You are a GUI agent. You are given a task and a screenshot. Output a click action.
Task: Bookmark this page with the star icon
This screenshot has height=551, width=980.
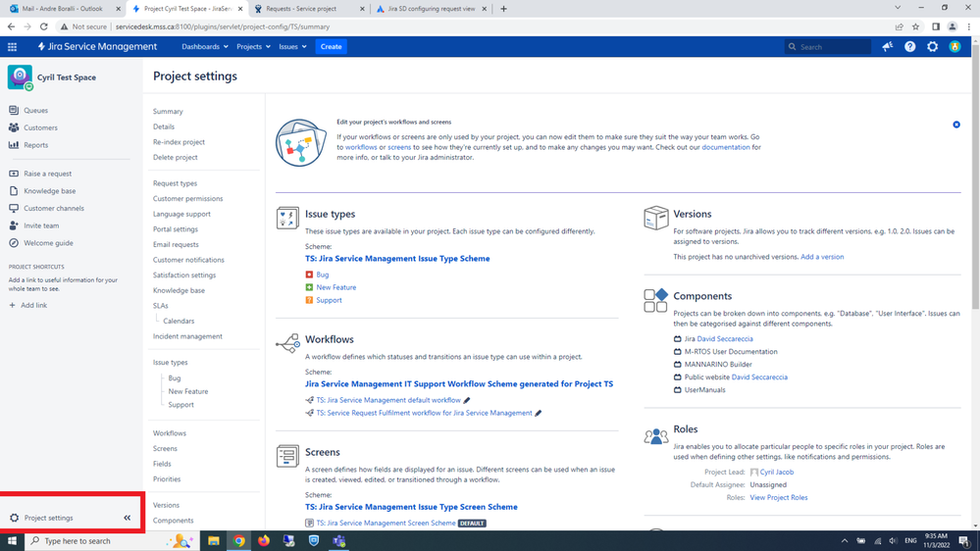[915, 26]
